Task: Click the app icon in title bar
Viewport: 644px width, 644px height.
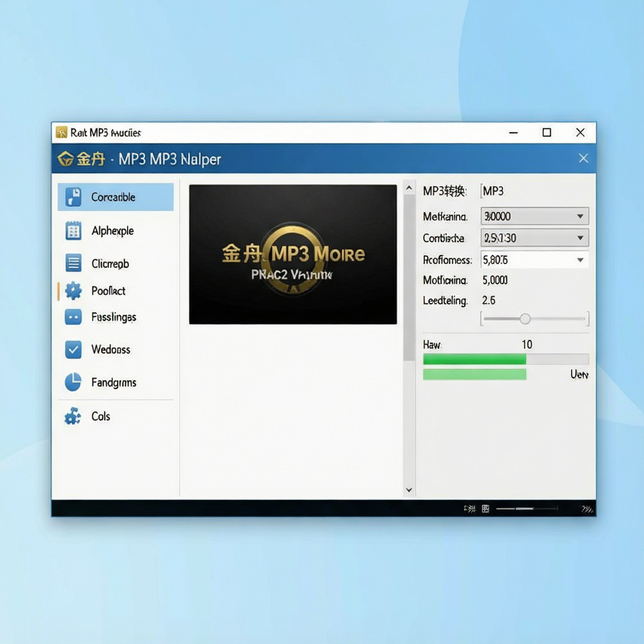Action: pos(61,132)
